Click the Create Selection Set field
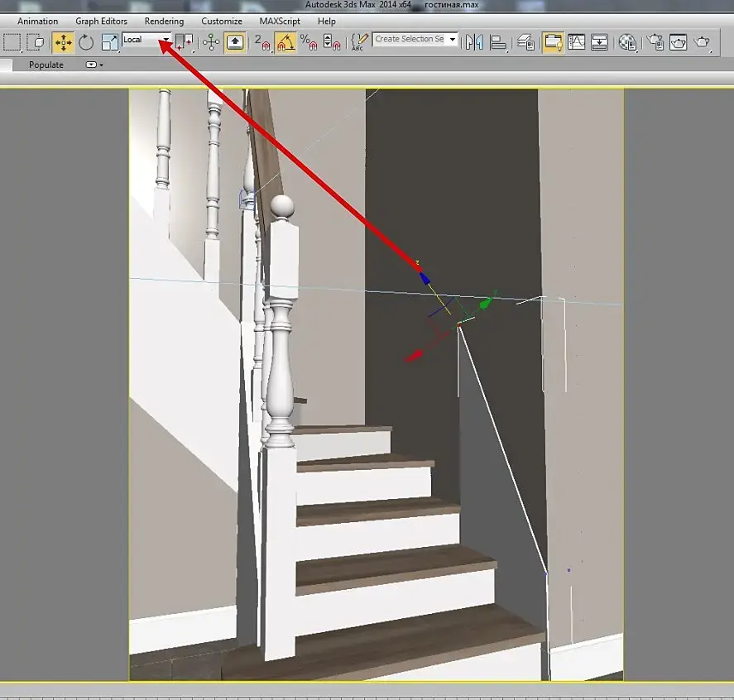734x700 pixels. pyautogui.click(x=410, y=40)
